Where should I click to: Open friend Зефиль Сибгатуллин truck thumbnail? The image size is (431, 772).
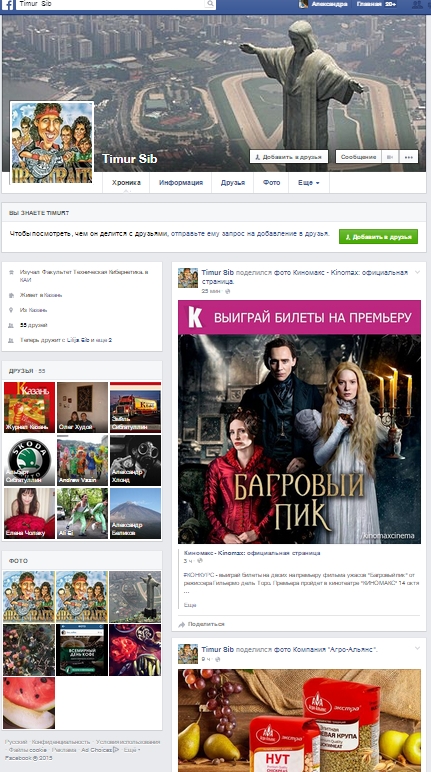(x=135, y=408)
